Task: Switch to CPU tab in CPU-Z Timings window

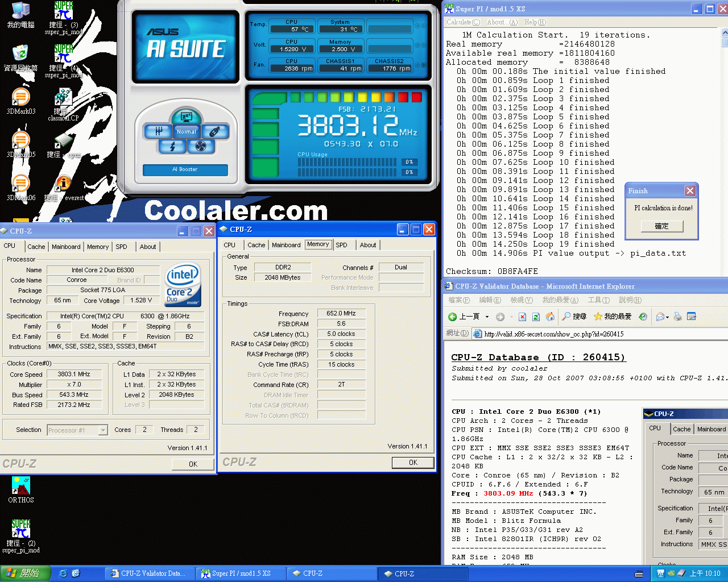Action: [230, 245]
